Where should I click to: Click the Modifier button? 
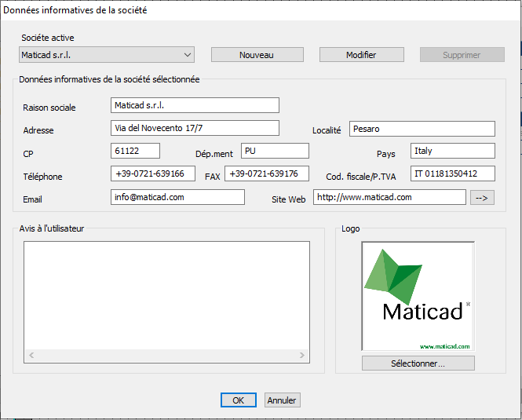[x=362, y=55]
